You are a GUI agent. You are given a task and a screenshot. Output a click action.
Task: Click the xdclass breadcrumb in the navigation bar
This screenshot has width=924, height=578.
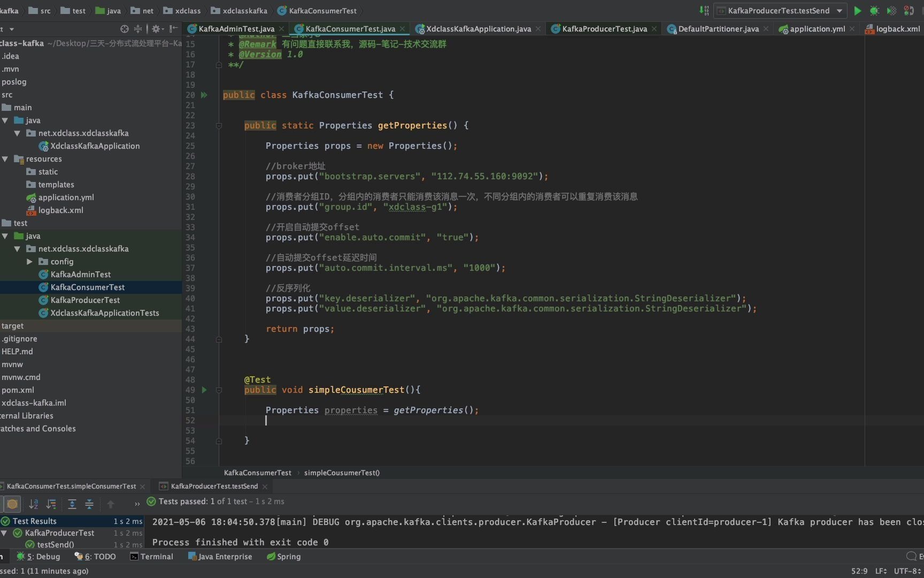click(182, 11)
